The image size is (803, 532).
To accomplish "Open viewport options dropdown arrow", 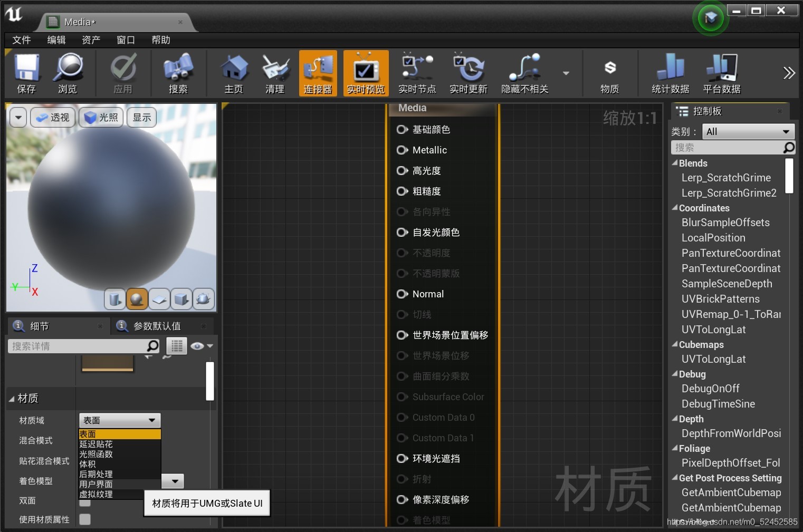I will pyautogui.click(x=18, y=117).
